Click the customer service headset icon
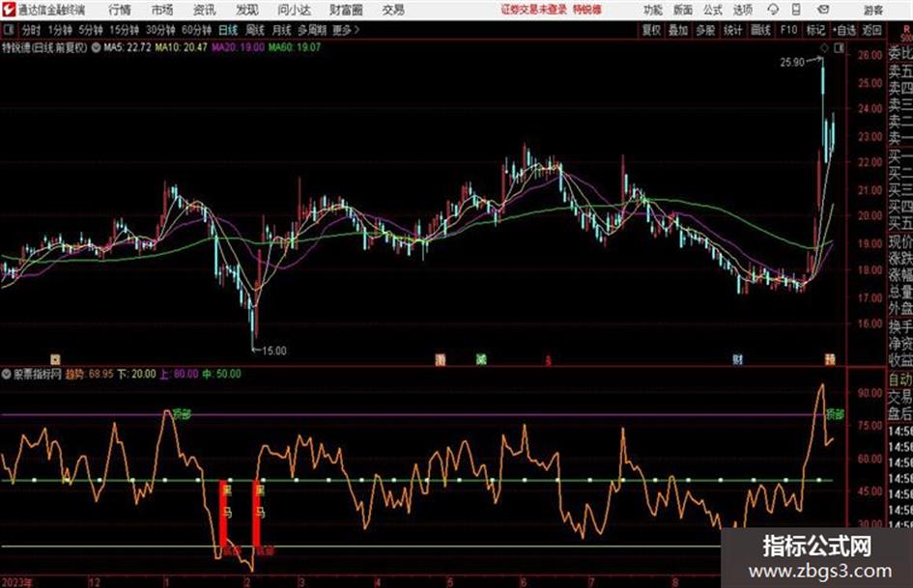 click(773, 10)
